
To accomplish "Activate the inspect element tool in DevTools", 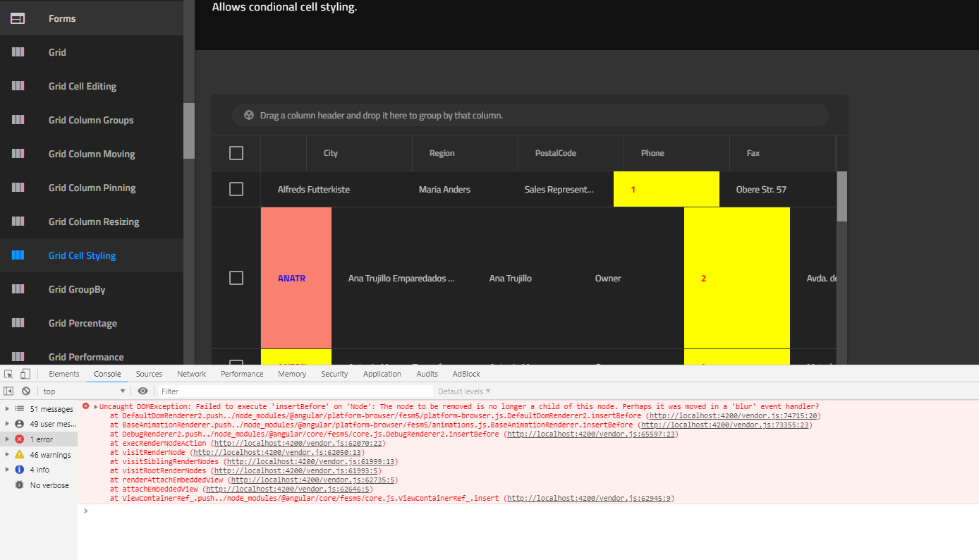I will pyautogui.click(x=8, y=373).
